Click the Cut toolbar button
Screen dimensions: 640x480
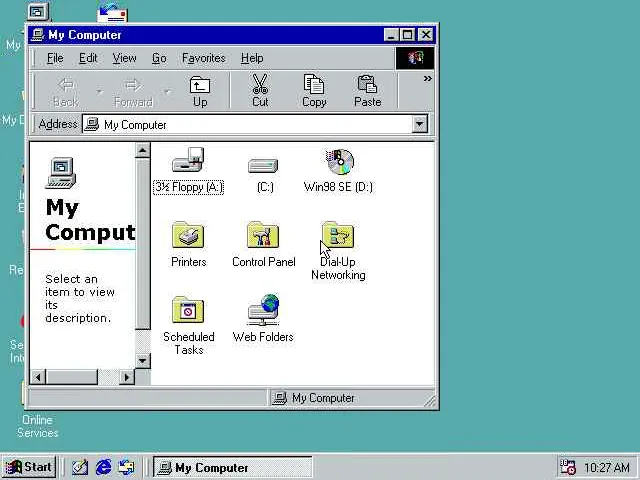(x=260, y=91)
